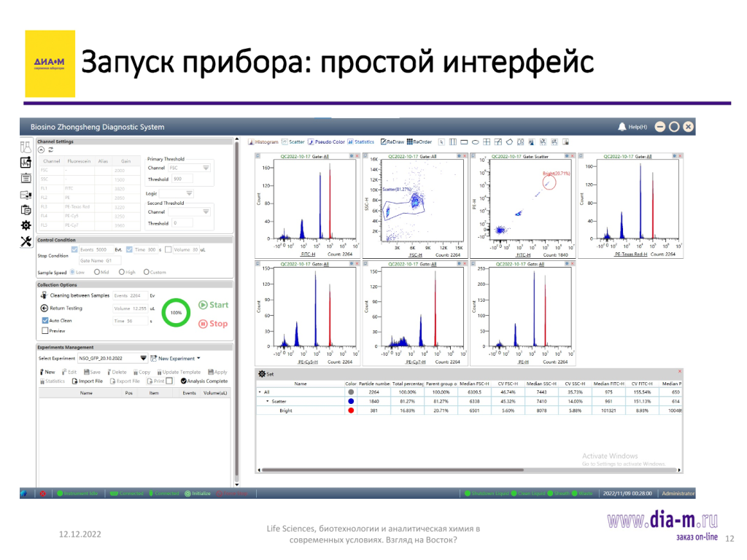Click the Set gear icon above statistics table
Image resolution: width=747 pixels, height=560 pixels.
click(260, 373)
